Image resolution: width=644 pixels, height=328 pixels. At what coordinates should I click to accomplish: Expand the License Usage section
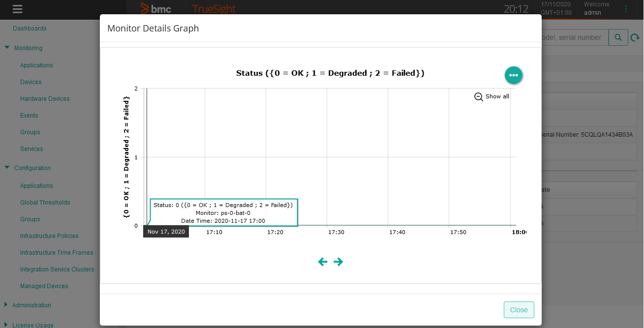(x=6, y=324)
